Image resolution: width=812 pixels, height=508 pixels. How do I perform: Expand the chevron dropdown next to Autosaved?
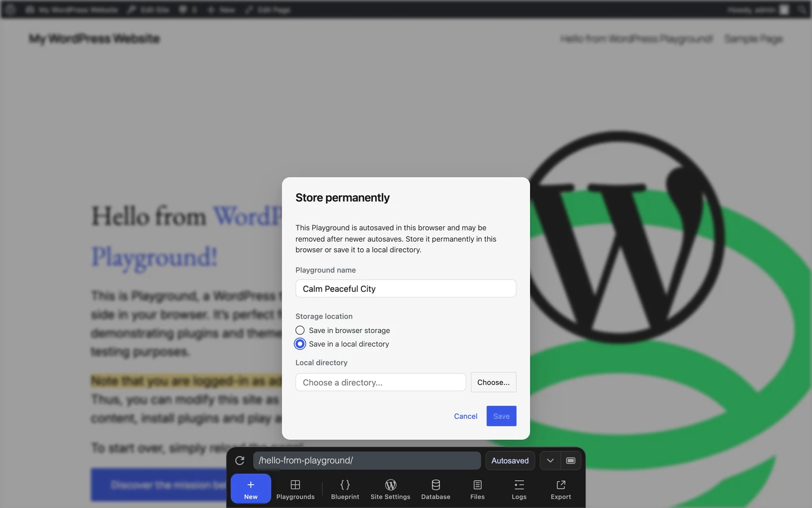tap(550, 461)
